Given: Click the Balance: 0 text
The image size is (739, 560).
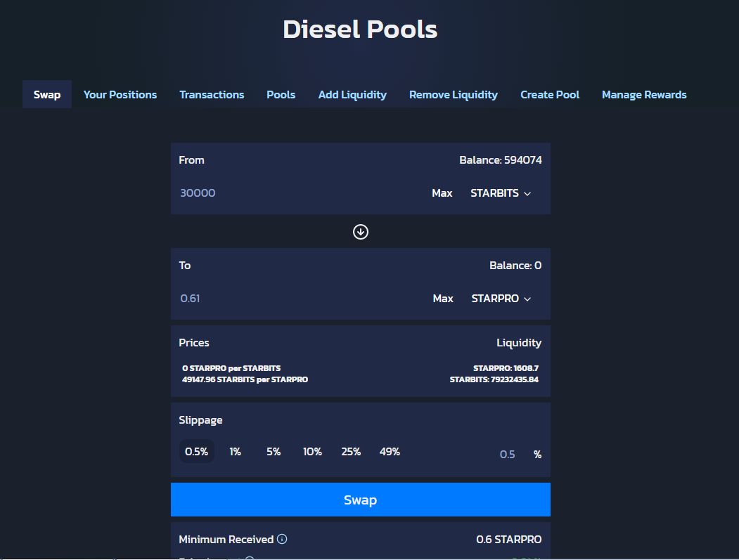Looking at the screenshot, I should pyautogui.click(x=515, y=266).
